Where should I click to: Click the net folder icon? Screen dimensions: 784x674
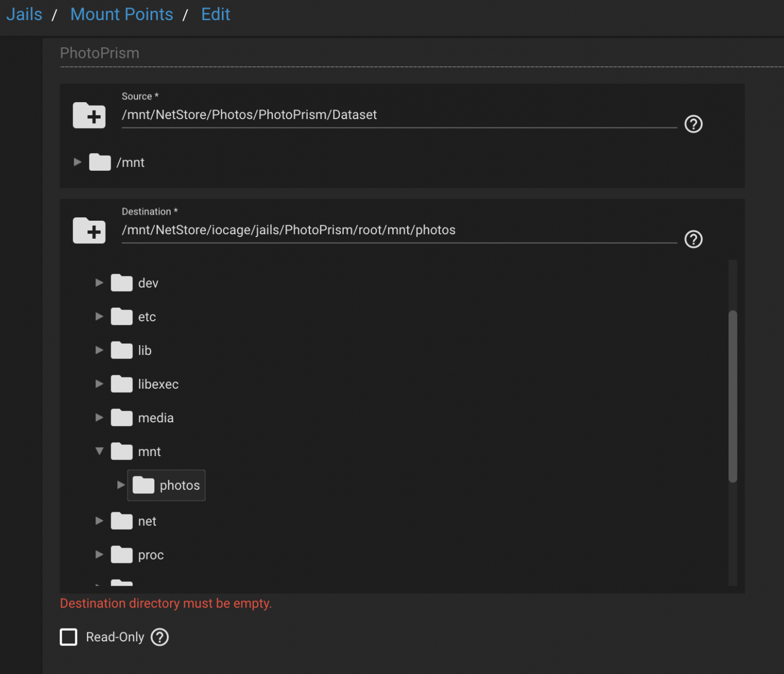coord(121,521)
